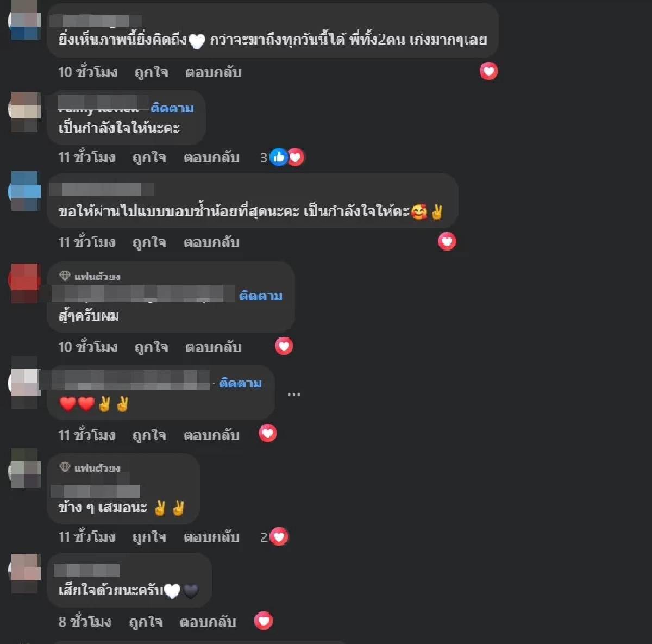
Task: Click heart reaction under เสียใจด้วยนะครับ comment
Action: [264, 621]
